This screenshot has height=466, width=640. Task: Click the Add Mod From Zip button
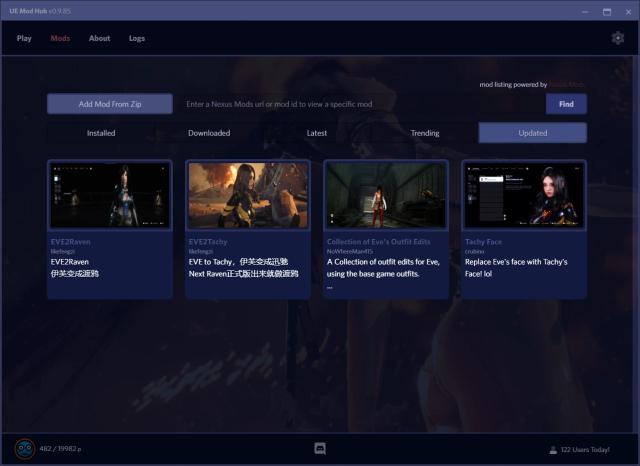(x=110, y=104)
